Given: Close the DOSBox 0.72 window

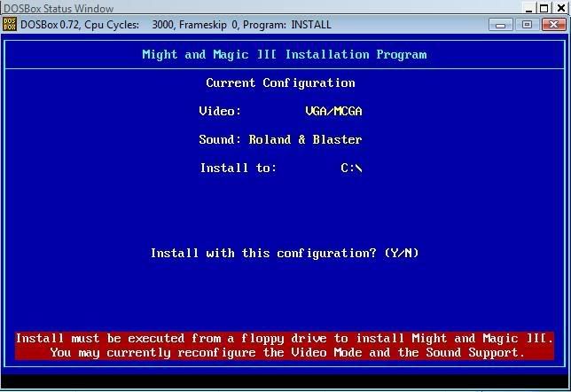Looking at the screenshot, I should (554, 25).
